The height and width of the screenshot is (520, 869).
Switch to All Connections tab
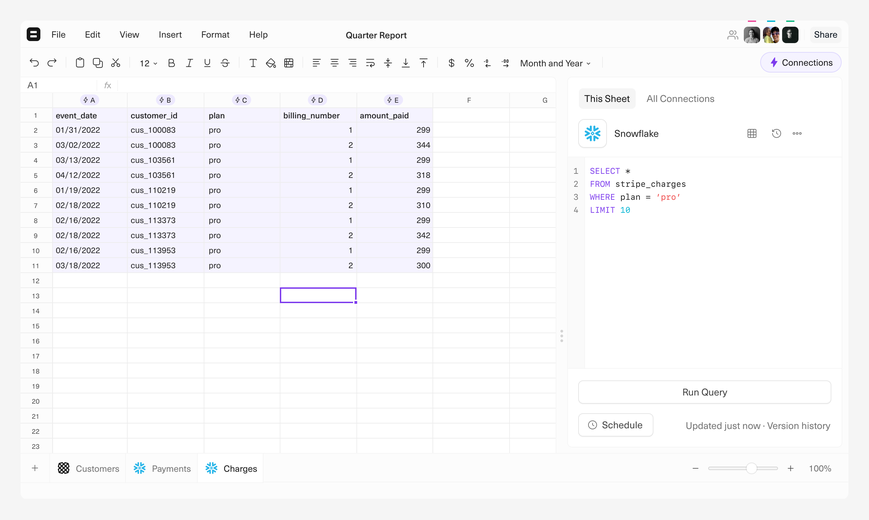(680, 99)
